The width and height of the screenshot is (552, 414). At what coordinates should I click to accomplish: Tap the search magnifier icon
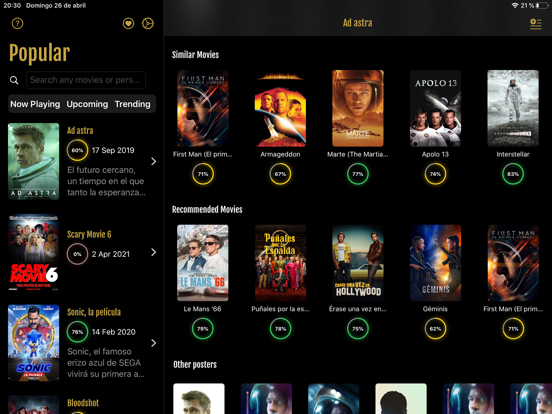[14, 80]
